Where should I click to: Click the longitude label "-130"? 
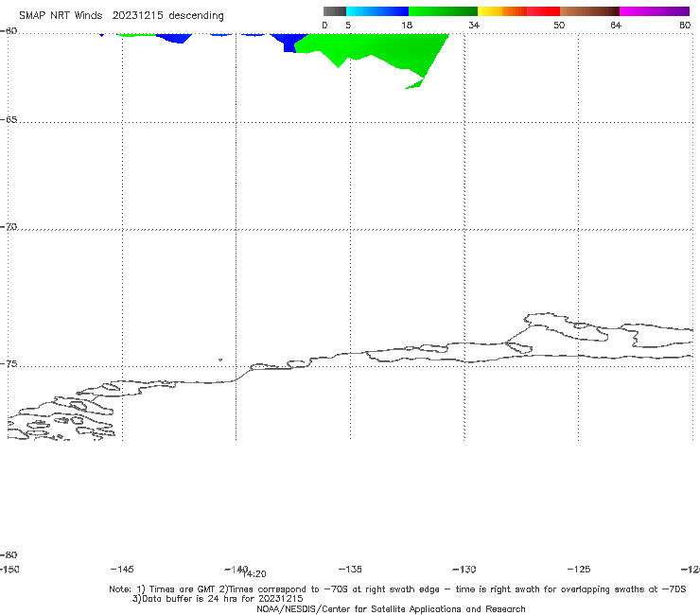pos(464,569)
